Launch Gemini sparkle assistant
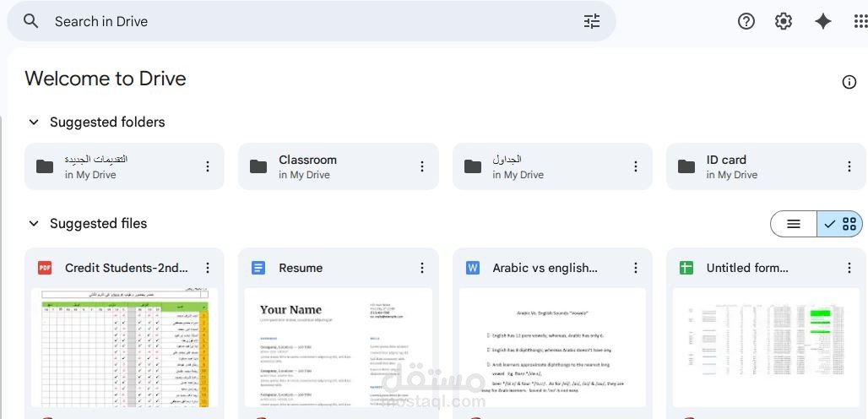This screenshot has height=419, width=868. pyautogui.click(x=822, y=21)
